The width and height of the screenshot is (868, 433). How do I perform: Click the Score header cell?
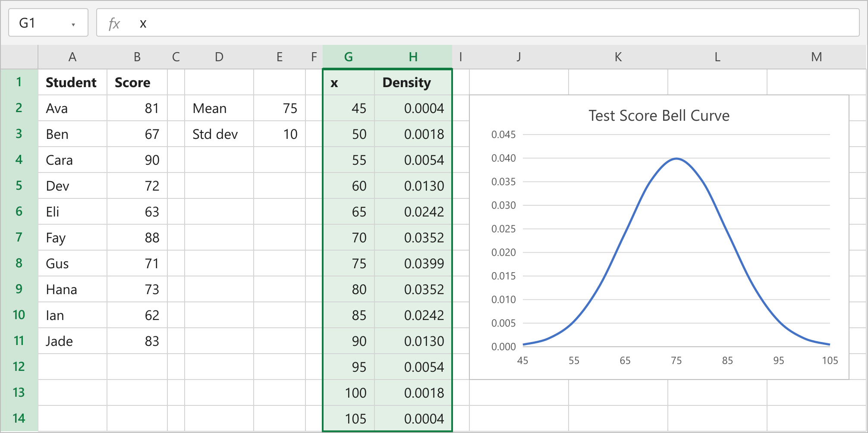[137, 82]
